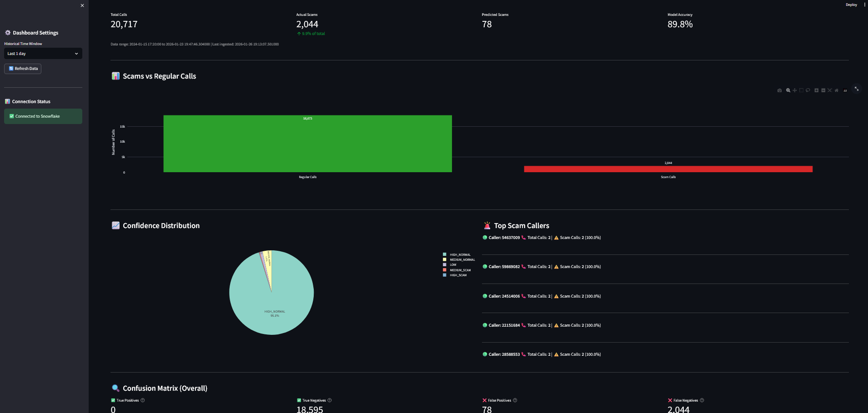The height and width of the screenshot is (413, 868).
Task: Toggle HIGH_NORMAL legend entry in pie chart
Action: [460, 255]
